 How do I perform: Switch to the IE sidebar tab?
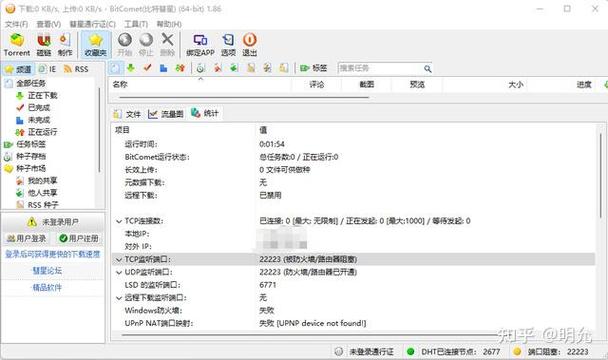(48, 69)
